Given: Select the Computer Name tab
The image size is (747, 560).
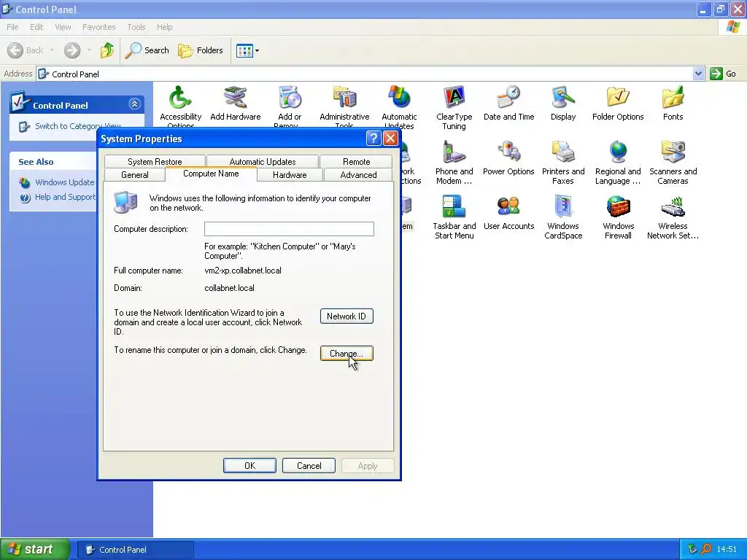Looking at the screenshot, I should click(x=211, y=174).
